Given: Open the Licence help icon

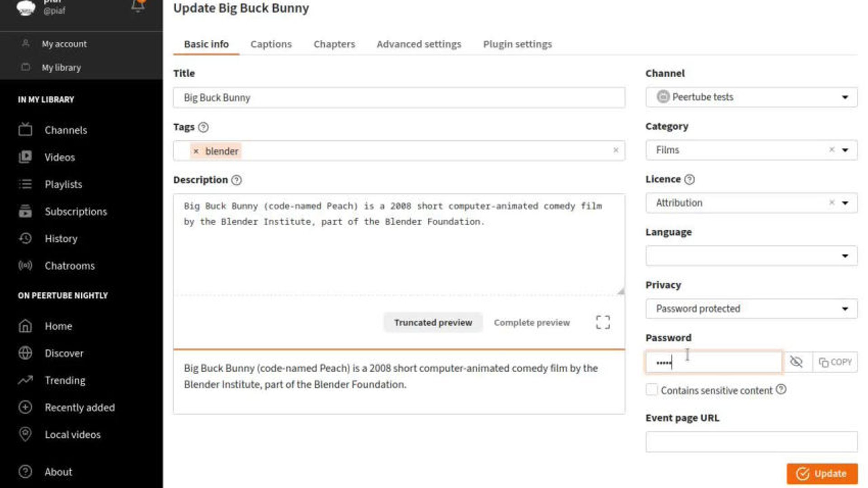Looking at the screenshot, I should pos(689,179).
